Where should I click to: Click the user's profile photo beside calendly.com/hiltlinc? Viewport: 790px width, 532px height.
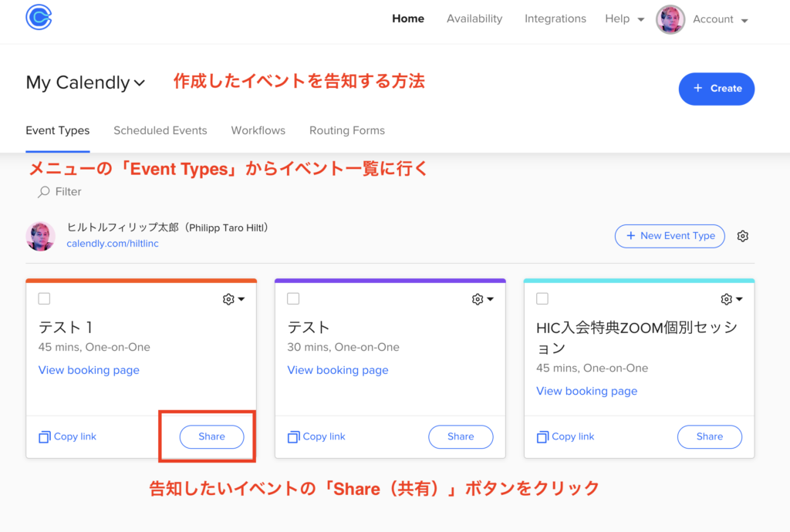pyautogui.click(x=40, y=236)
